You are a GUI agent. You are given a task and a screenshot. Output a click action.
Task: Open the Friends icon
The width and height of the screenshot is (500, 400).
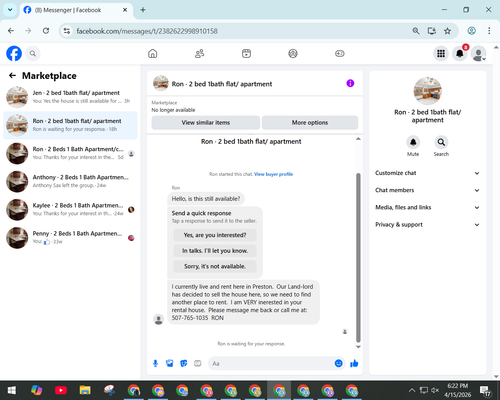(199, 53)
